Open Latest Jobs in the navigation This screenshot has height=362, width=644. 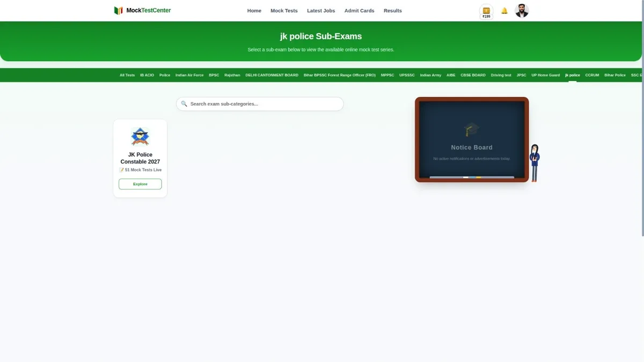321,11
